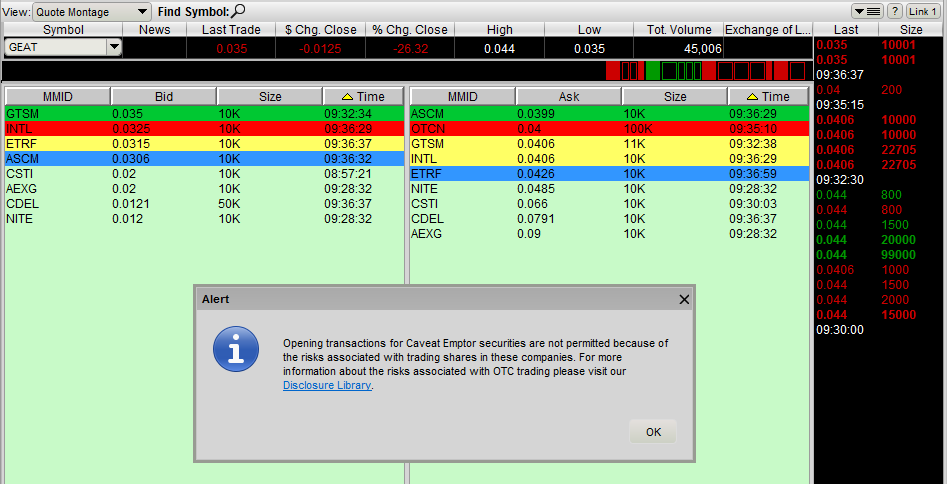Select the CSTI bid row at 0.02
This screenshot has width=947, height=484.
pyautogui.click(x=204, y=174)
